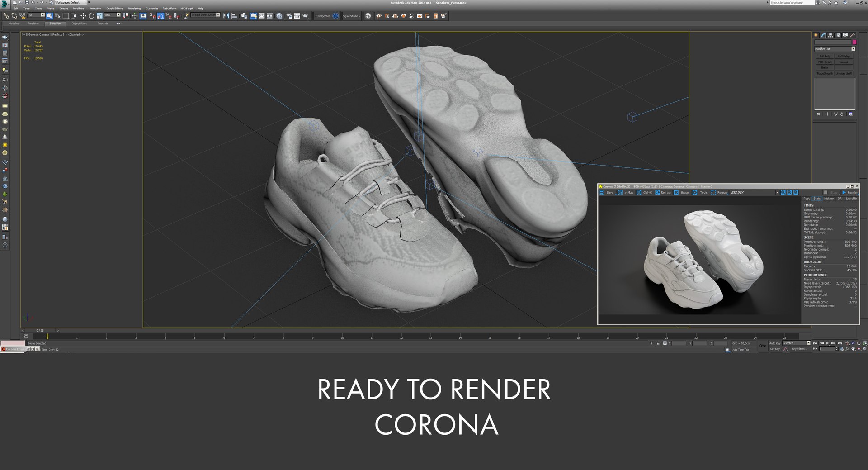Toggle the Set Key animation mode
The height and width of the screenshot is (470, 868).
775,349
